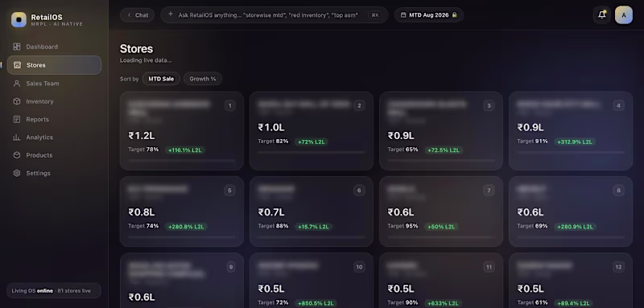Go to Sales Team section

[54, 84]
